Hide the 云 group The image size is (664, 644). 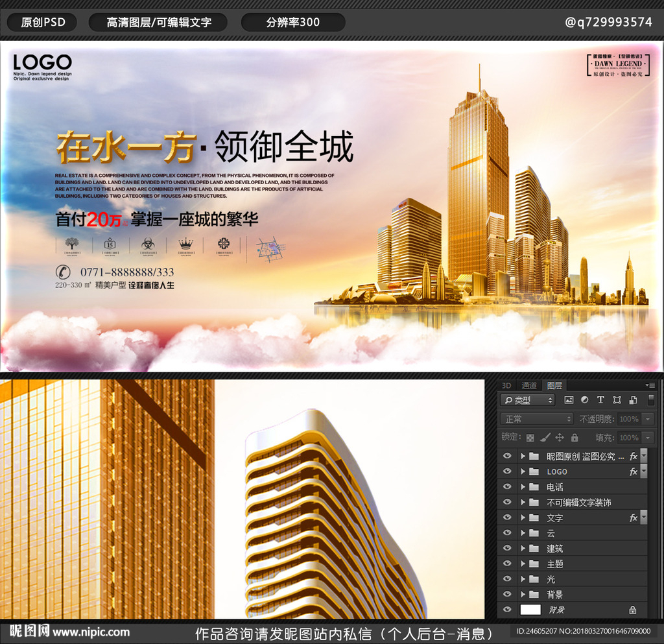[507, 533]
